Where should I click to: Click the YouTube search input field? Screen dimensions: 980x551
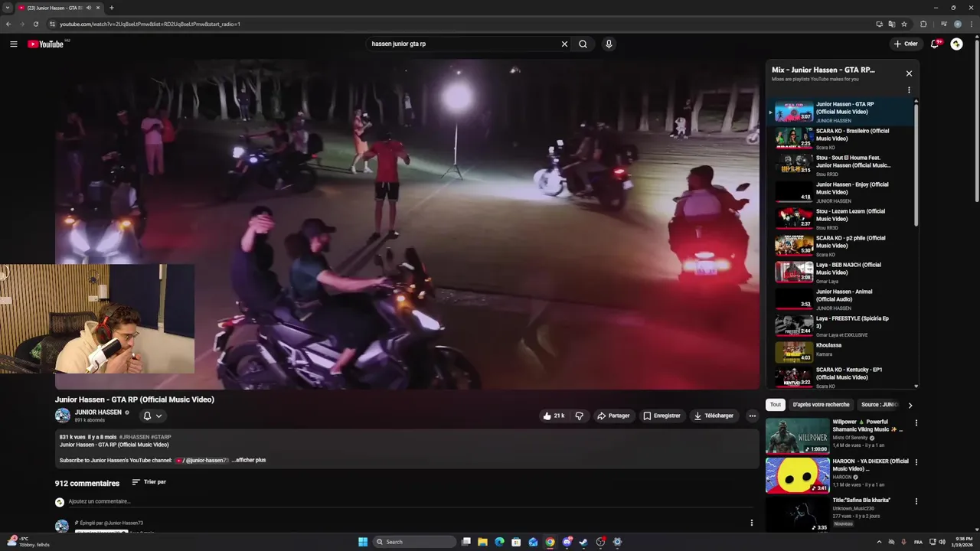[x=463, y=44]
